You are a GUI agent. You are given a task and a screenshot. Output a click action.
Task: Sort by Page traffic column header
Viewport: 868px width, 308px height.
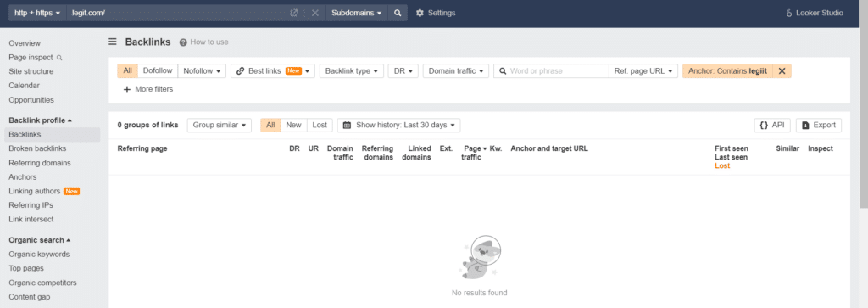click(x=473, y=153)
